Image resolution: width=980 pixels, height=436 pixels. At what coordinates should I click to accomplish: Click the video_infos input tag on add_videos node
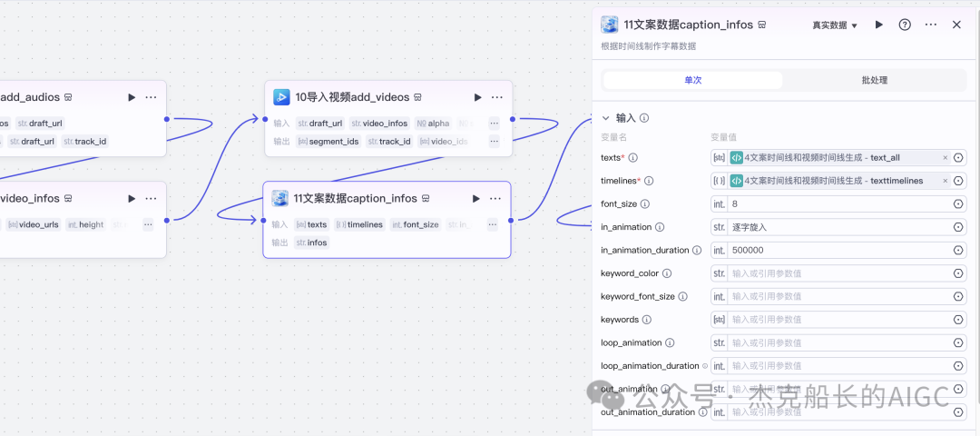point(379,124)
